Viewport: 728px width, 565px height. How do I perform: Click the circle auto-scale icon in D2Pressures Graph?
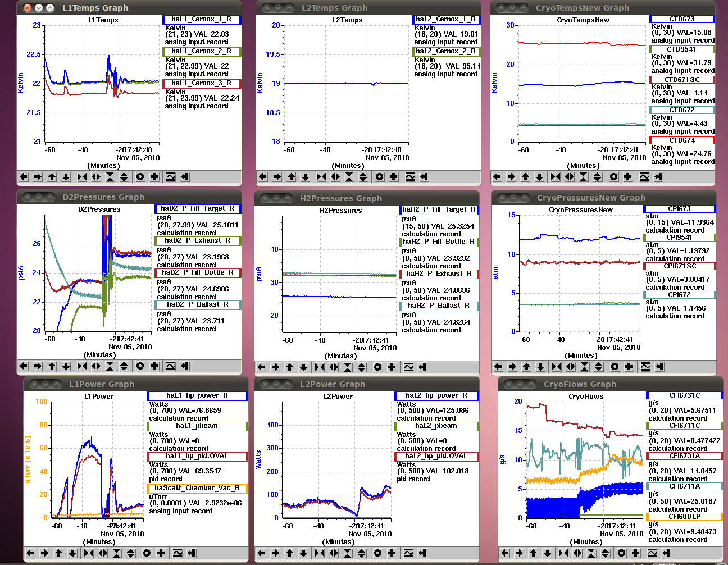click(x=140, y=366)
